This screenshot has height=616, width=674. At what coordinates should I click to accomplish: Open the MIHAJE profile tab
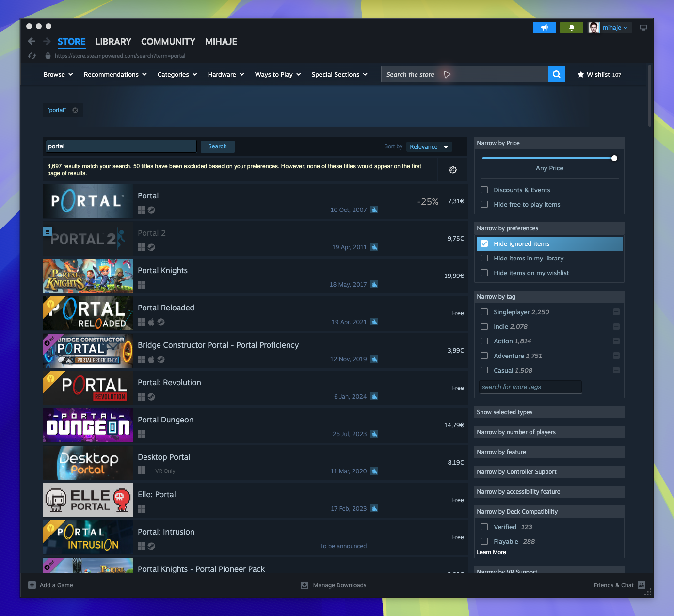(x=221, y=42)
